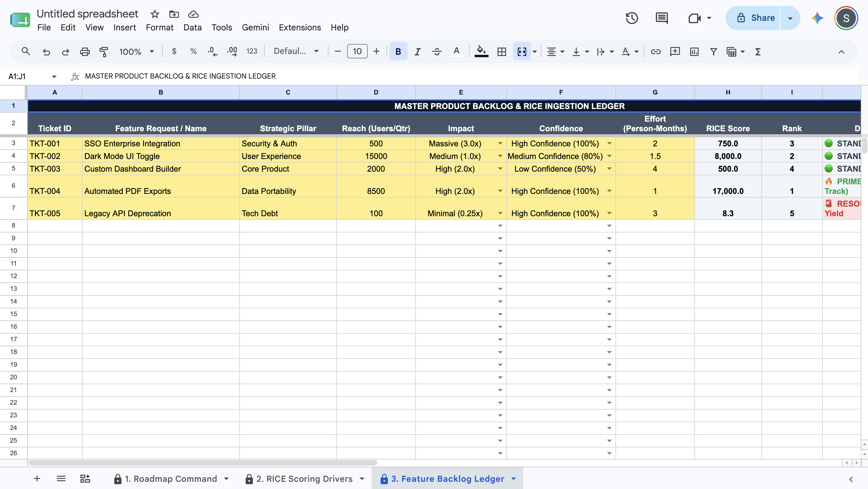The width and height of the screenshot is (868, 489).
Task: Open the Insert menu
Action: 124,27
